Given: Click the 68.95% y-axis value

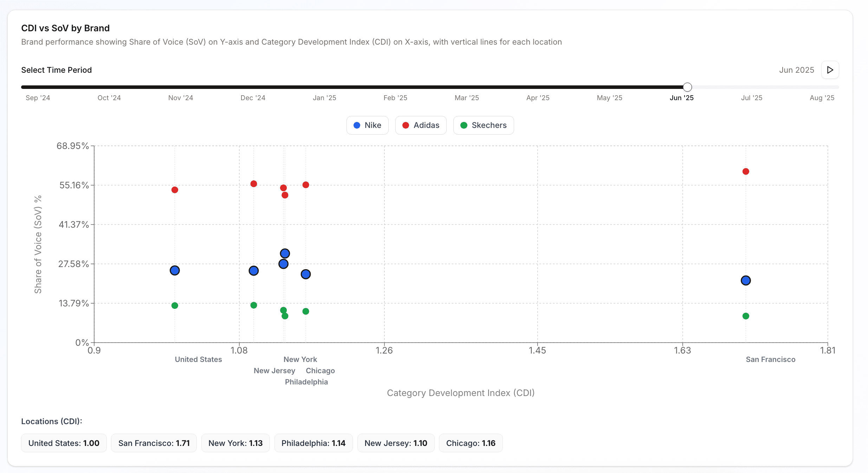Looking at the screenshot, I should (73, 146).
